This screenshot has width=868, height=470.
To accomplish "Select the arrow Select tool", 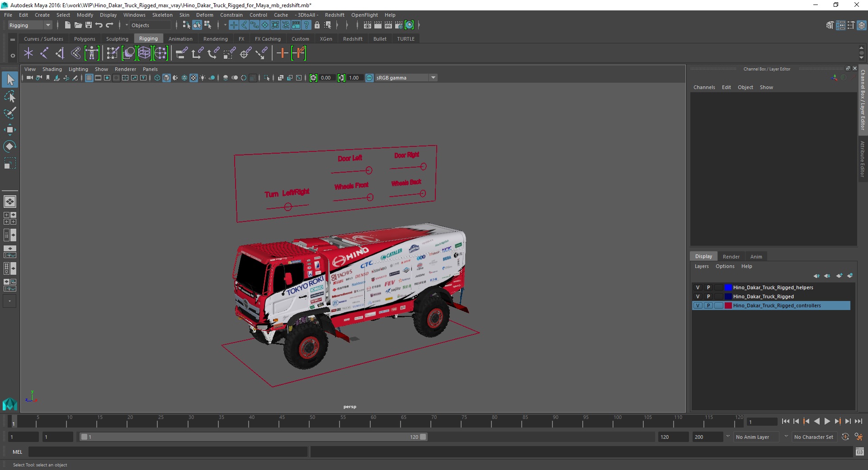I will click(10, 80).
